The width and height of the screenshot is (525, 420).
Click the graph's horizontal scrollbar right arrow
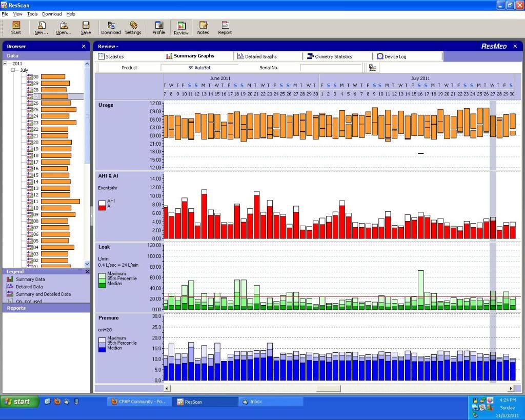click(x=511, y=389)
